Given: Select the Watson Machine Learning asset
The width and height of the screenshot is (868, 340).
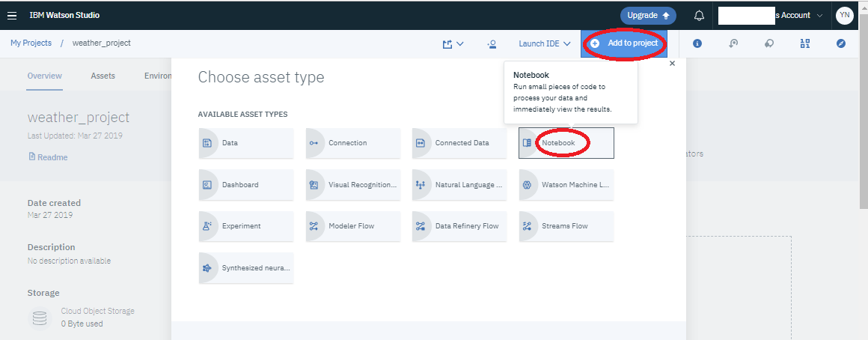Looking at the screenshot, I should tap(566, 184).
